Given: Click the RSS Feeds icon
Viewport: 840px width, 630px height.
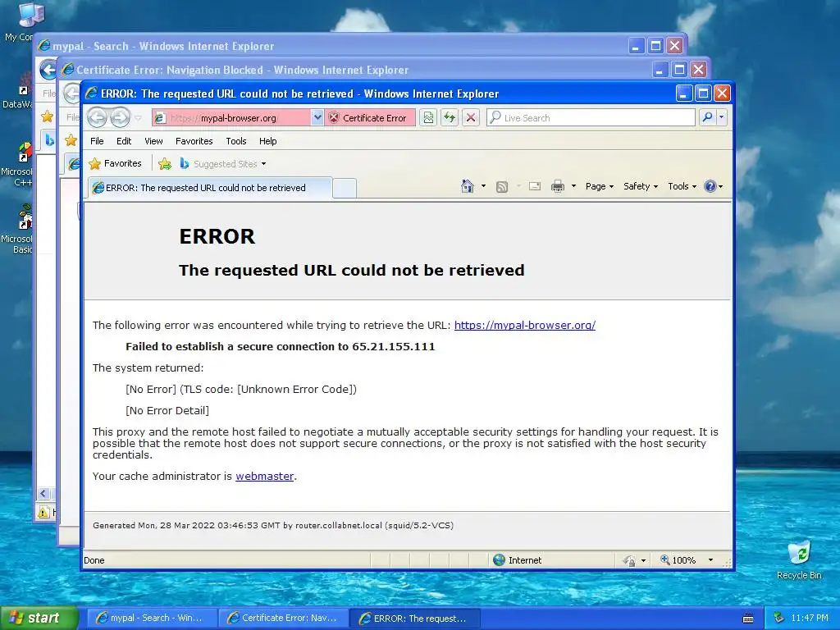Looking at the screenshot, I should pyautogui.click(x=502, y=186).
